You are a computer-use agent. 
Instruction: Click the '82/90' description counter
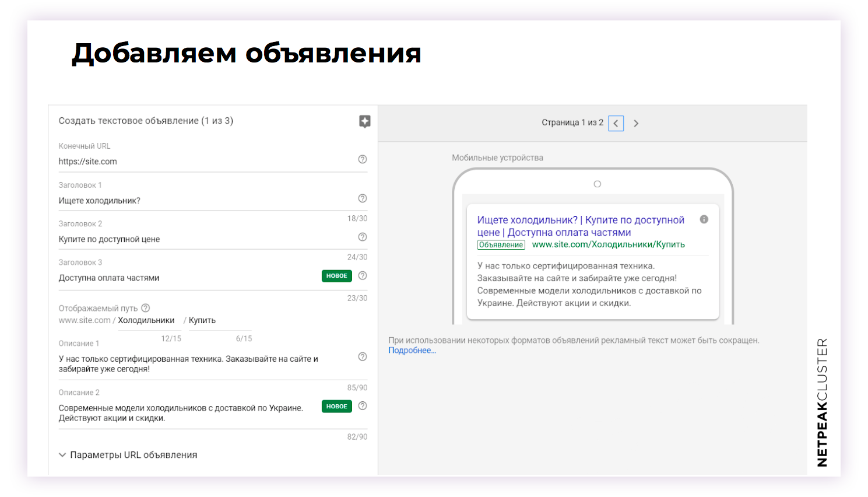point(357,437)
